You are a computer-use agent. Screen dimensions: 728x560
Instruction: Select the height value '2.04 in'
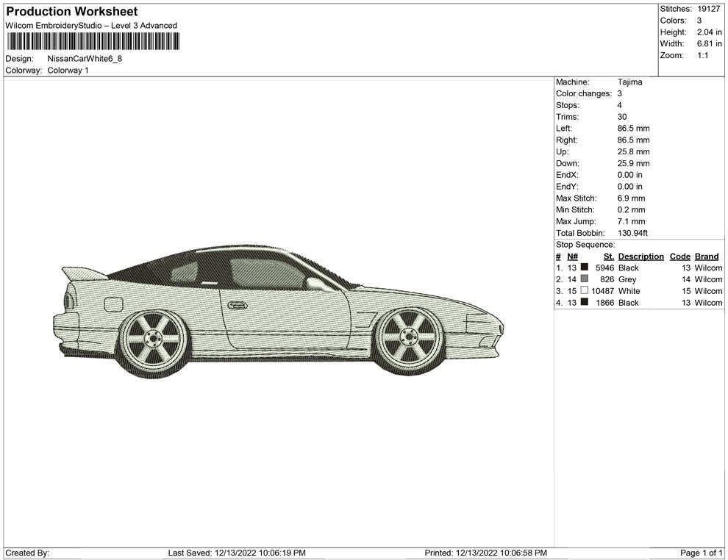click(x=710, y=32)
